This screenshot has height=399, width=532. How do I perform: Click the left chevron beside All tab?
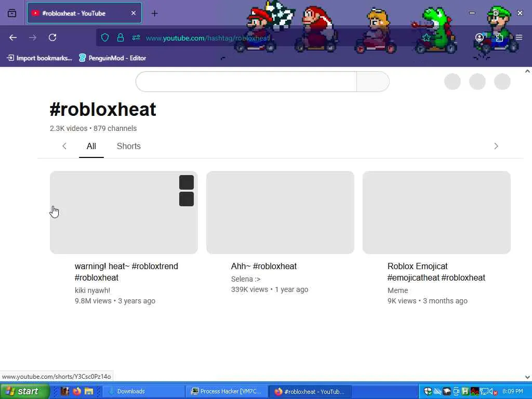64,146
